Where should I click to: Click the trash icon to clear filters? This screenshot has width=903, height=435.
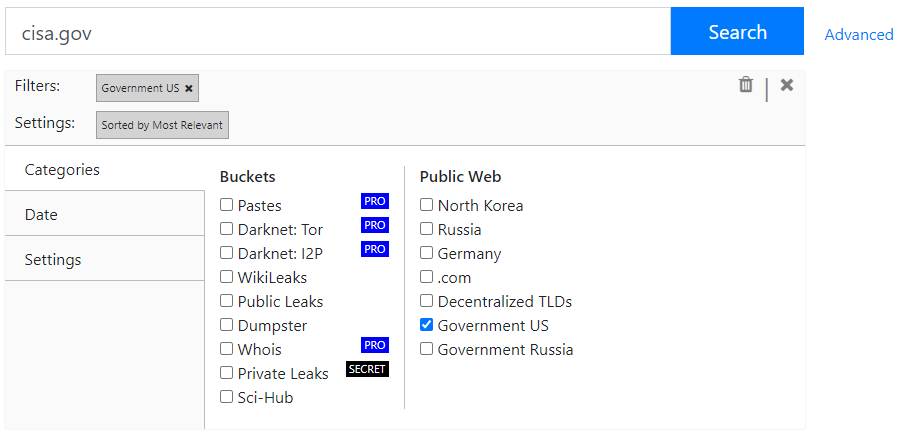pos(745,85)
